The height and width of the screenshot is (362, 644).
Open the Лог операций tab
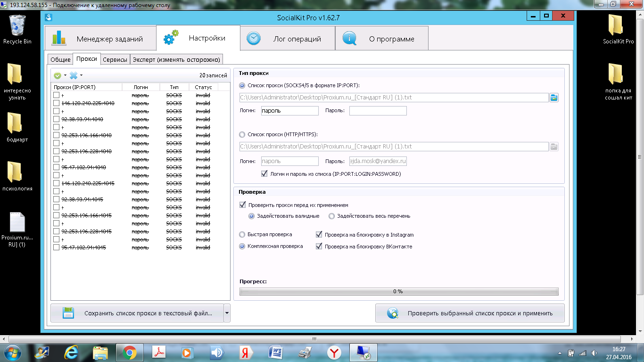tap(288, 39)
